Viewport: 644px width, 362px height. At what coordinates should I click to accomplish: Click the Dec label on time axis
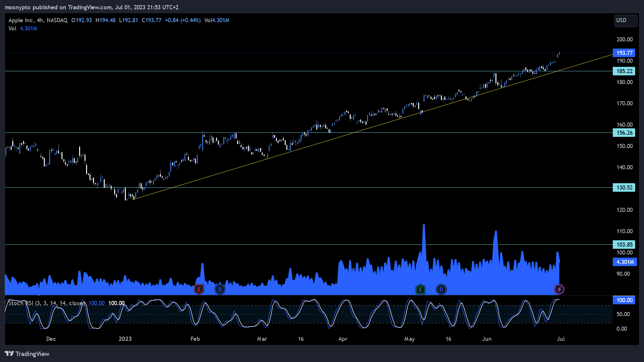coord(51,339)
